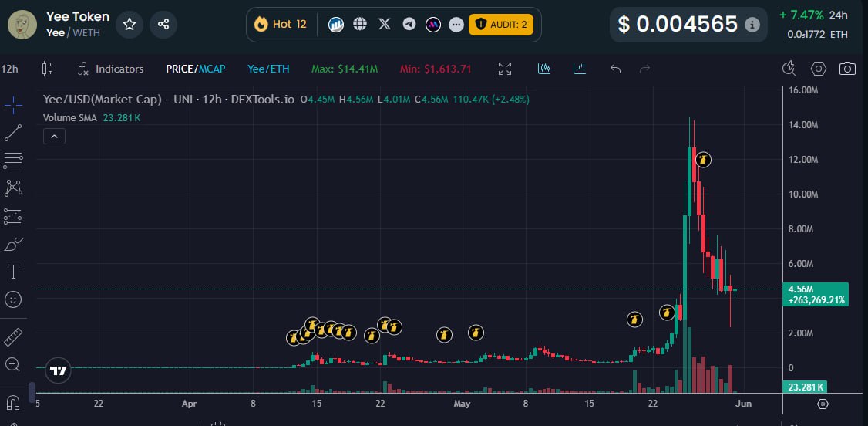Screen dimensions: 868x426
Task: Enter fullscreen chart mode
Action: [x=505, y=69]
